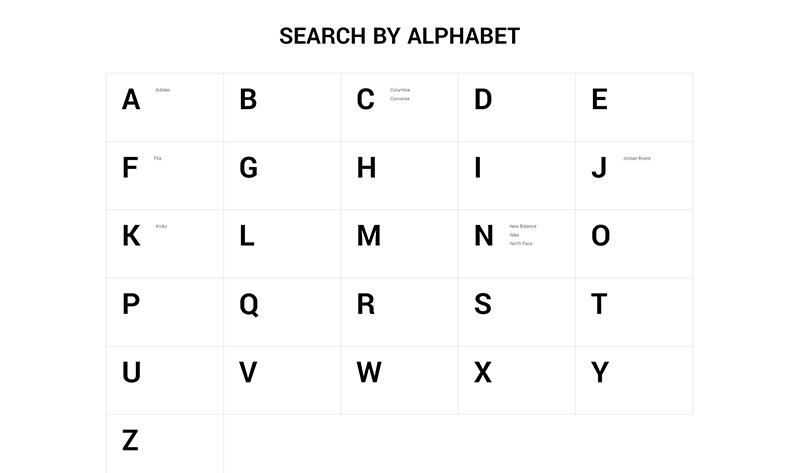This screenshot has width=800, height=473.
Task: Choose the letter E cell
Action: click(600, 100)
